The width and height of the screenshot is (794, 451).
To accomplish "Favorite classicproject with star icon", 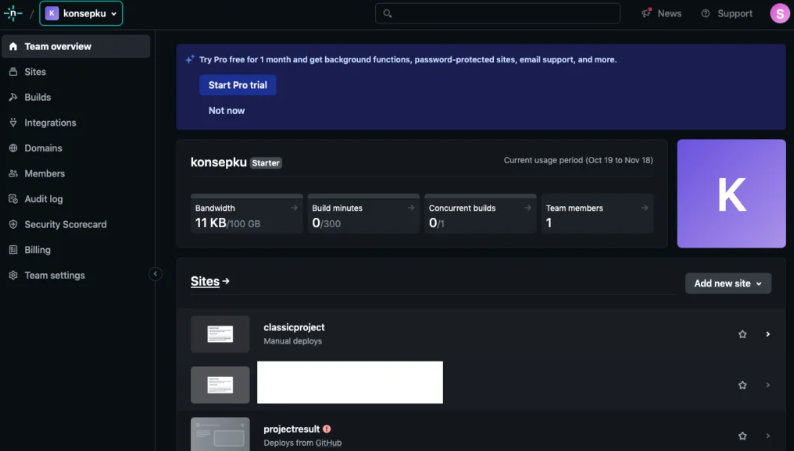I will point(742,334).
